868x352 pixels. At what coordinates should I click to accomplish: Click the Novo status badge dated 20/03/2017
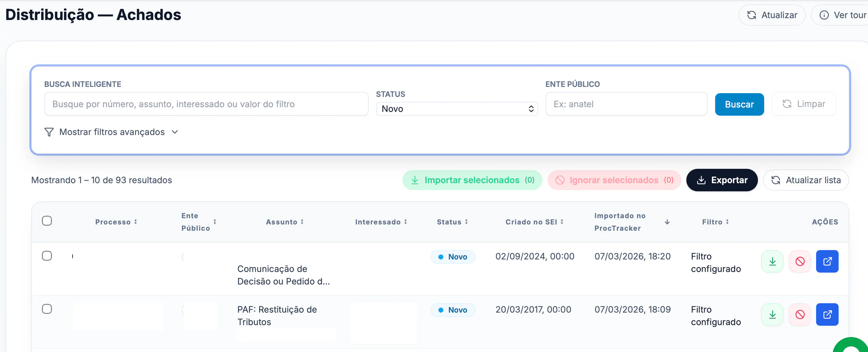point(452,310)
